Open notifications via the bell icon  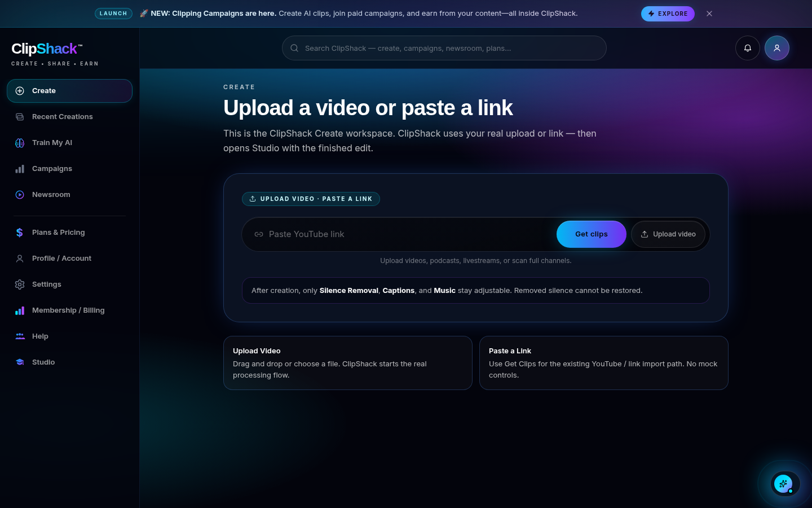tap(748, 48)
